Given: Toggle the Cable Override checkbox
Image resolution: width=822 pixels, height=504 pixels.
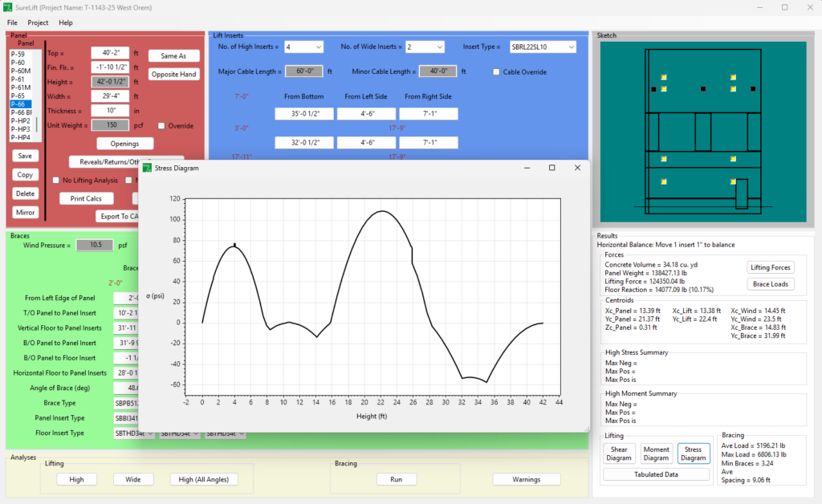Looking at the screenshot, I should point(497,72).
